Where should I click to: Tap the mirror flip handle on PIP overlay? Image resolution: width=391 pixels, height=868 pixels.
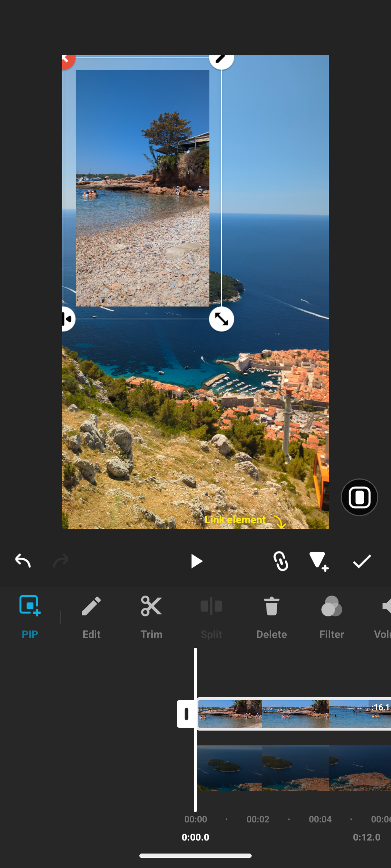[68, 319]
